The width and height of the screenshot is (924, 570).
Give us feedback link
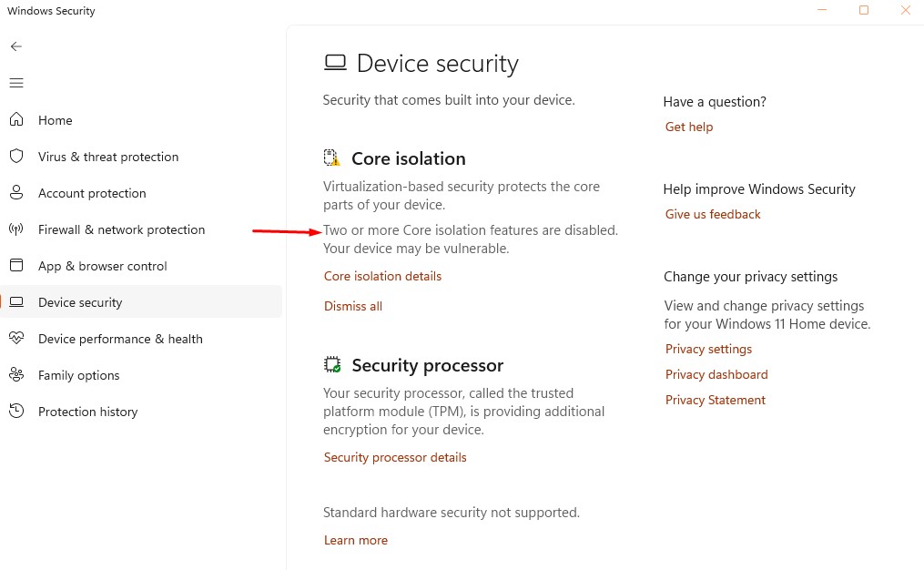pos(713,214)
